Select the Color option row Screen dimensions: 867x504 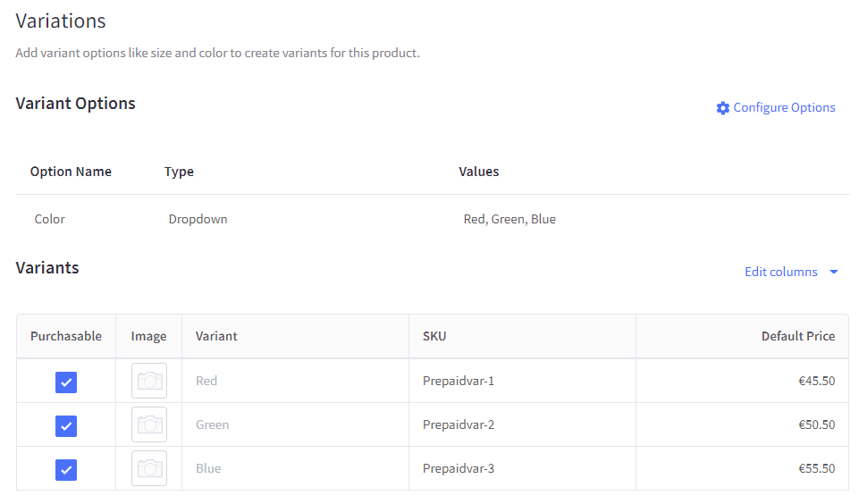pos(433,219)
